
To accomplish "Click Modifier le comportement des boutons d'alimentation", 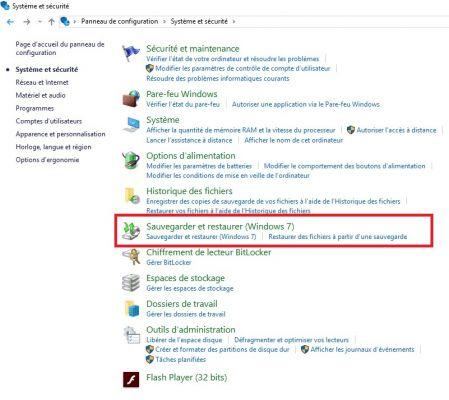I will coord(345,166).
